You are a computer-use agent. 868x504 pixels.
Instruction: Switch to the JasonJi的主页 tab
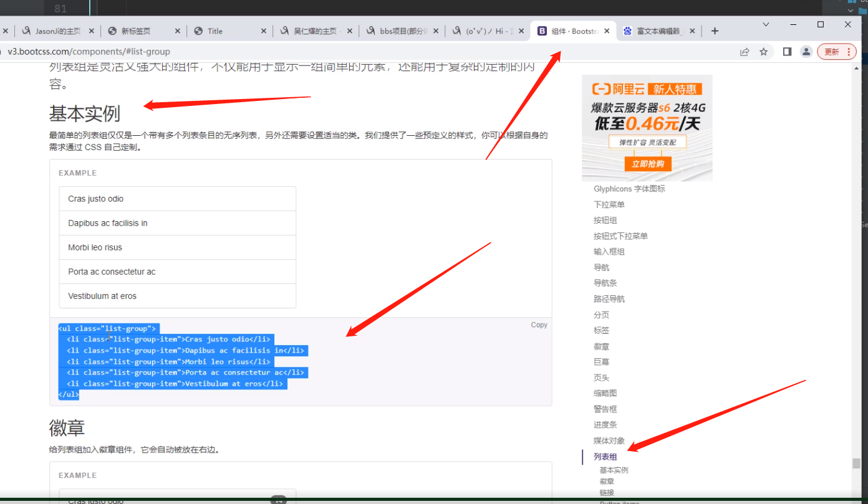click(x=57, y=31)
